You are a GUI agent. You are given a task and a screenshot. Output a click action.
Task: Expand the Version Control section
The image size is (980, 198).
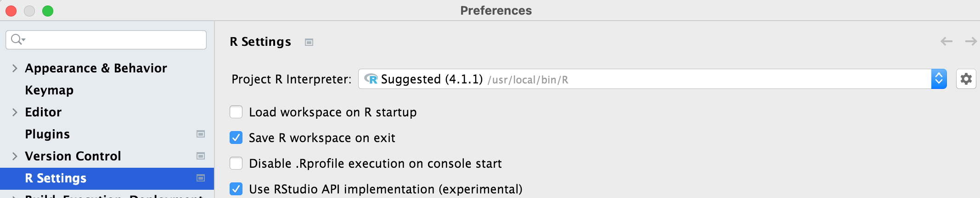15,156
